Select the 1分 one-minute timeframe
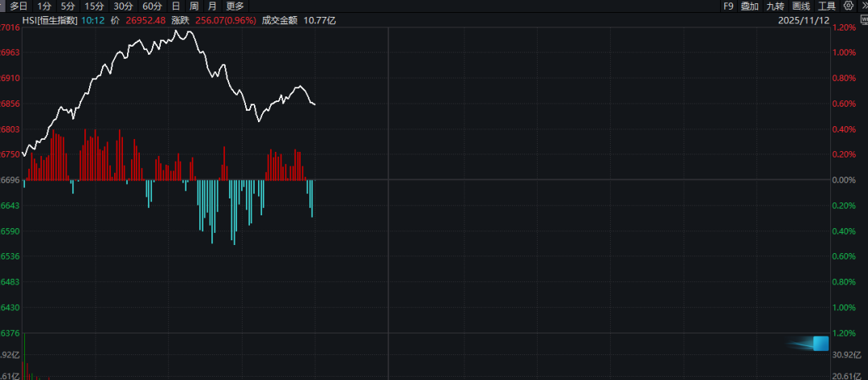The image size is (868, 380). tap(44, 6)
